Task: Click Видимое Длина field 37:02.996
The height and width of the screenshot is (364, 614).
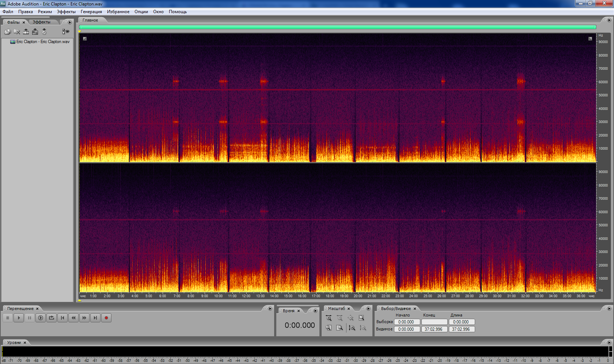Action: pyautogui.click(x=462, y=329)
